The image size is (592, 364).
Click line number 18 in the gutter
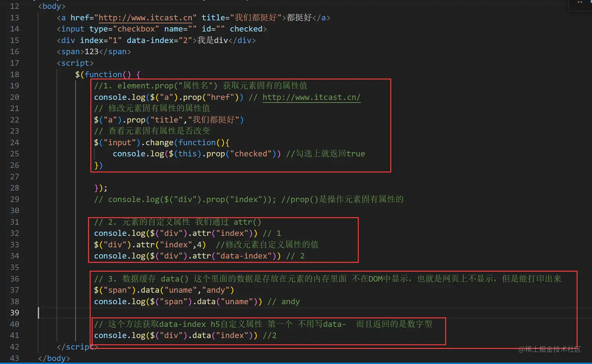tap(14, 74)
